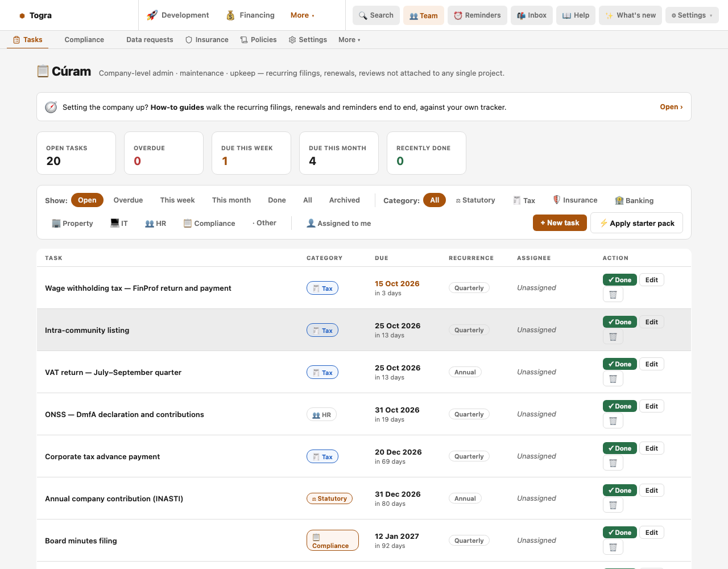Screen dimensions: 728x569
Task: Open the ONSS — DmfA declaration task
Action: (125, 414)
